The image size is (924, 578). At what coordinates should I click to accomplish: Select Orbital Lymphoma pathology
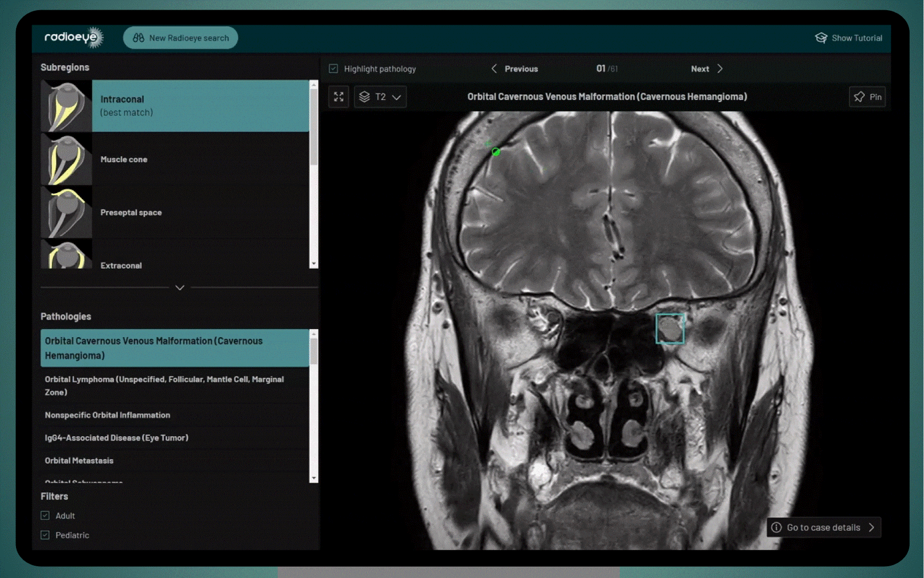175,385
